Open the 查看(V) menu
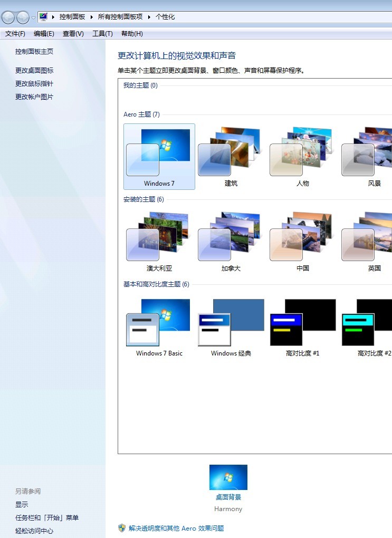The height and width of the screenshot is (538, 392). pos(73,34)
